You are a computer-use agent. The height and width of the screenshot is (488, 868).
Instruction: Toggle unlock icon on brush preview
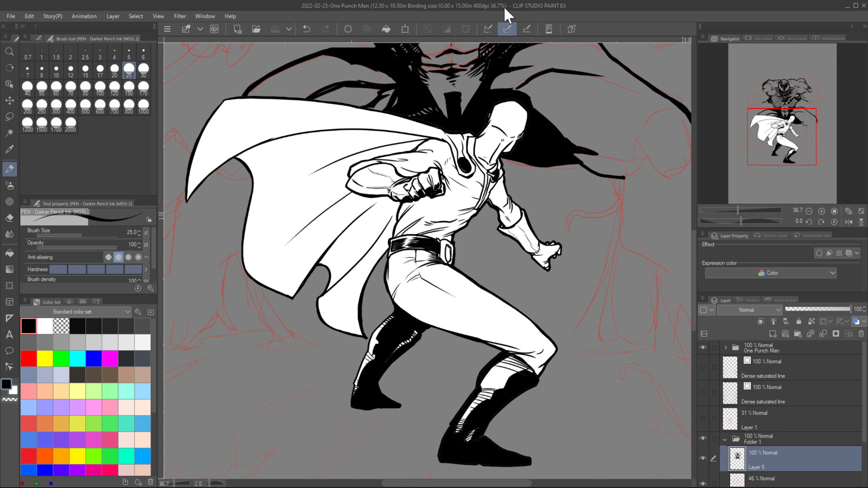click(x=149, y=219)
